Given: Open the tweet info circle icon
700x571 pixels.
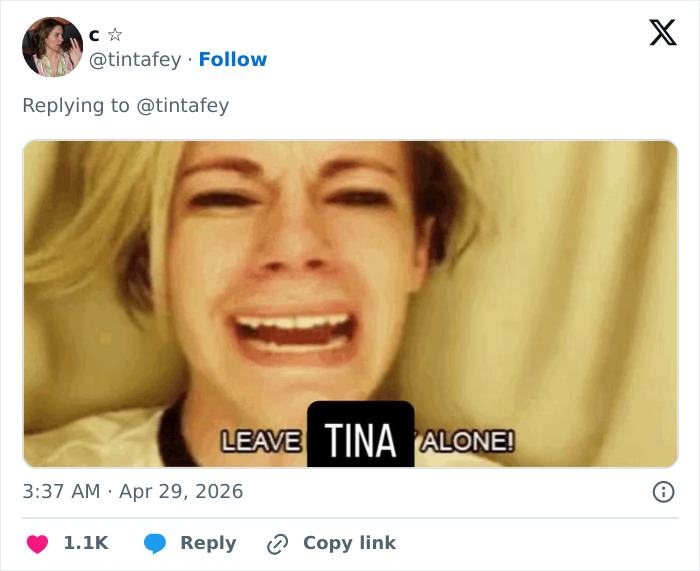Looking at the screenshot, I should (662, 492).
